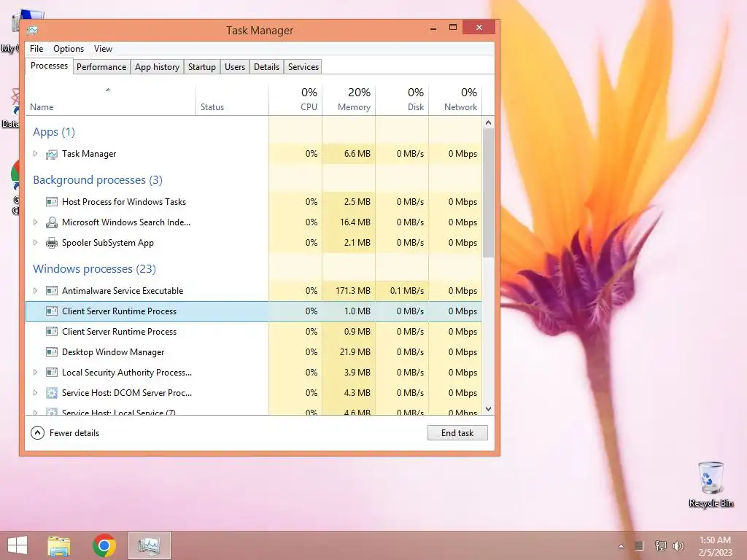Screen dimensions: 747x560
Task: Click the Task Manager taskbar icon
Action: click(149, 545)
